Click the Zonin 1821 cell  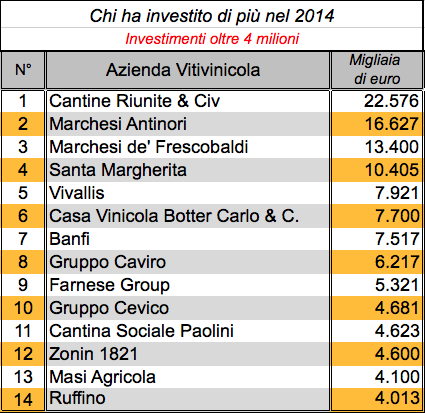188,354
